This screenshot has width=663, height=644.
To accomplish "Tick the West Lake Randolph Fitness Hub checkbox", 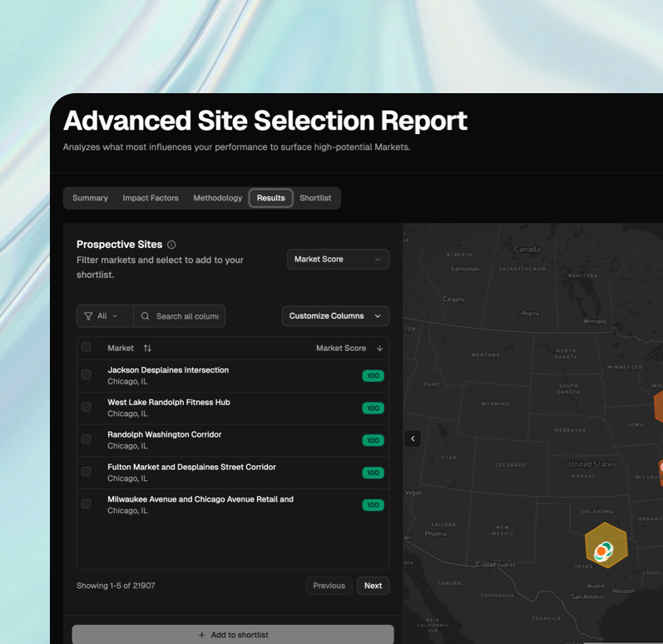I will [x=87, y=408].
